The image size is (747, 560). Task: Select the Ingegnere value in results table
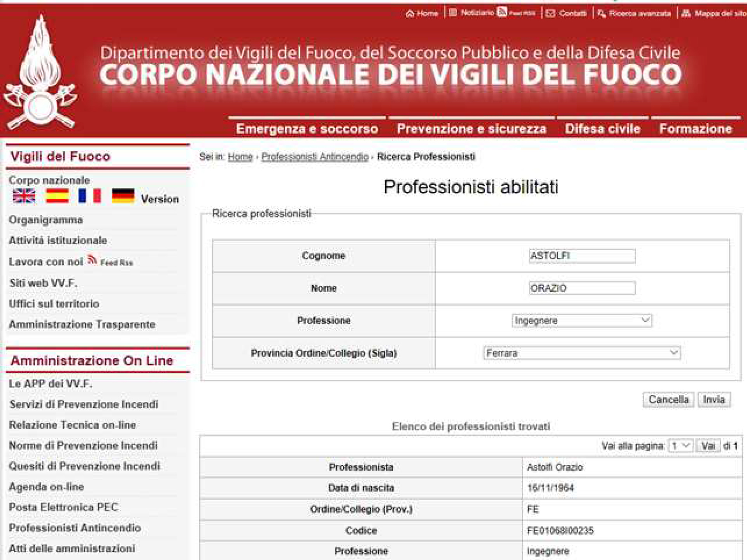click(632, 551)
